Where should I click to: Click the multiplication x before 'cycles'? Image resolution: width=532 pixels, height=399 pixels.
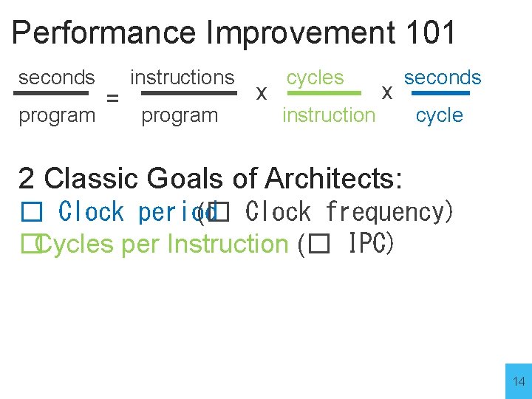(260, 93)
